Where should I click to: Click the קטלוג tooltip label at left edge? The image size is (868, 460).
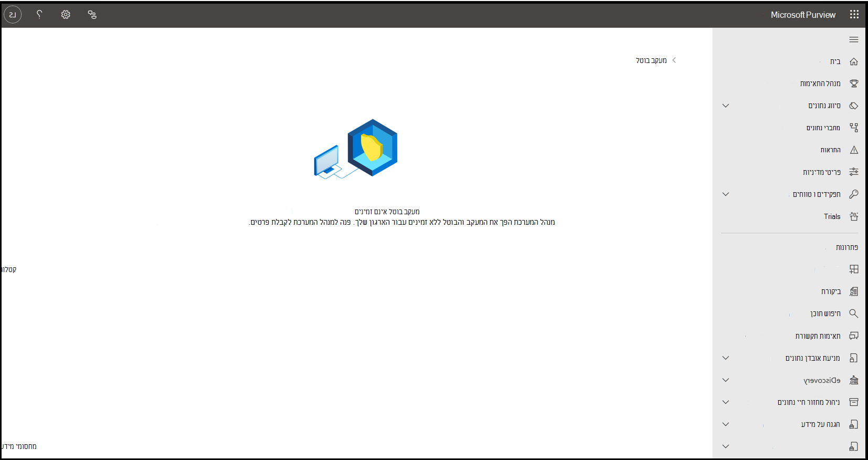pos(9,269)
